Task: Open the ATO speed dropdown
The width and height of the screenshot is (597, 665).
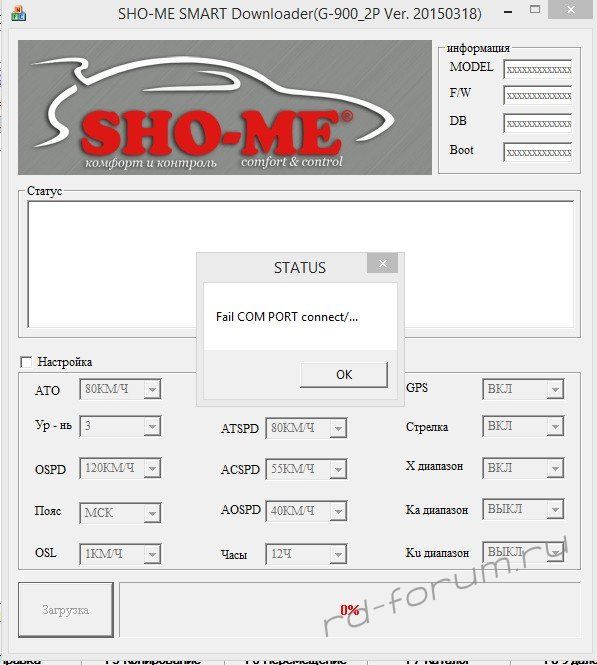Action: tap(120, 389)
